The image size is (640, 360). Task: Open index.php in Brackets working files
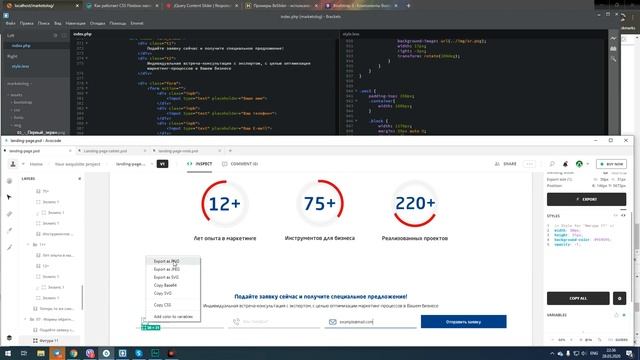click(x=21, y=46)
